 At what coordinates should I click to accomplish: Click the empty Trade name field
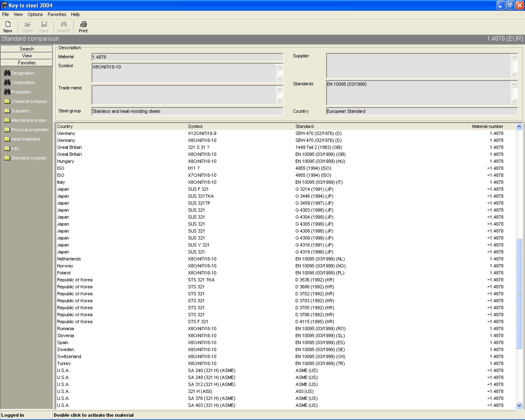point(184,95)
